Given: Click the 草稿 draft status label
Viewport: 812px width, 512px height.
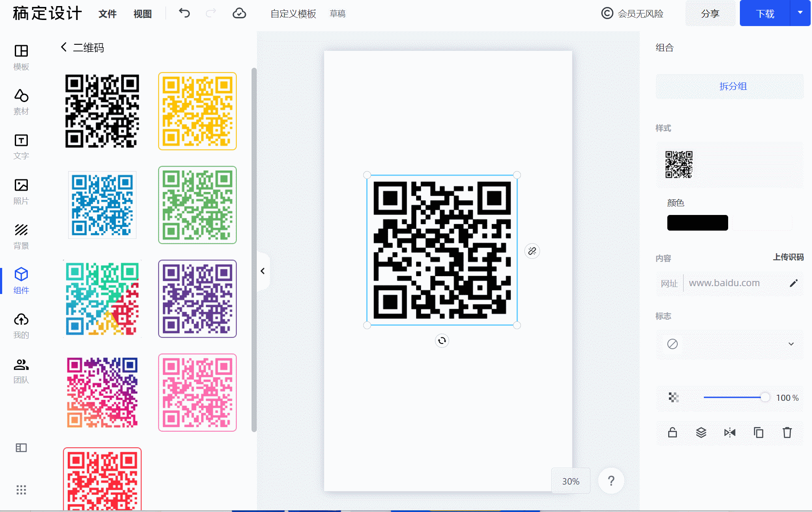Looking at the screenshot, I should [x=338, y=14].
